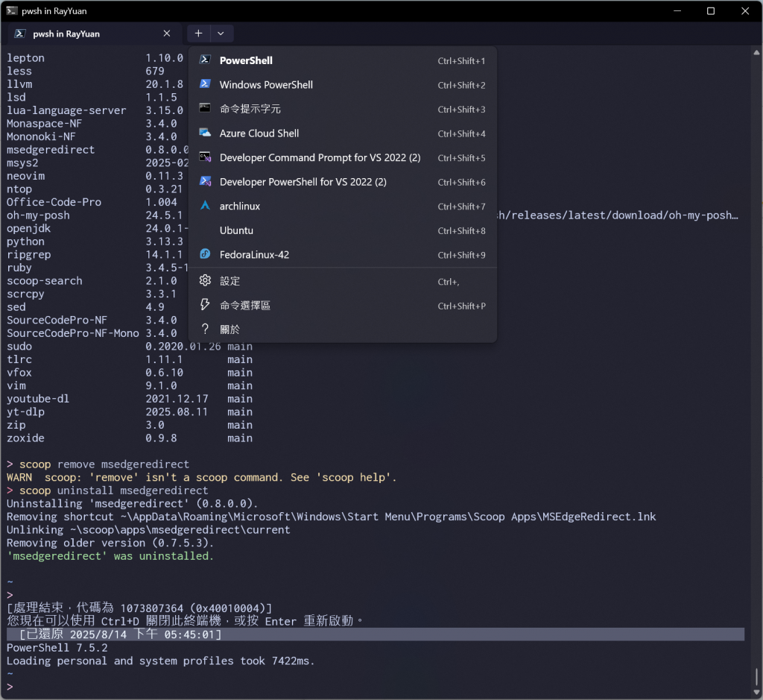Image resolution: width=763 pixels, height=700 pixels.
Task: Click the 'Office-Code-Pro' package name
Action: tap(54, 202)
